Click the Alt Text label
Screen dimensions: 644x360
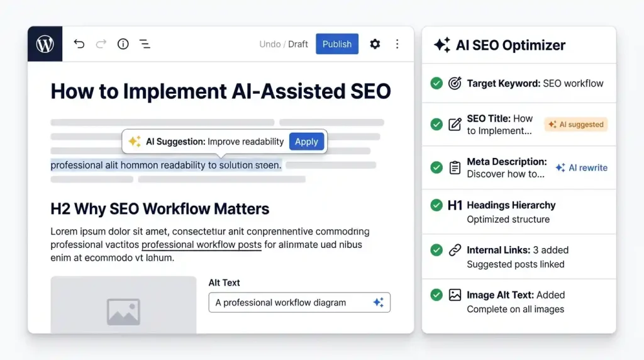pos(224,283)
